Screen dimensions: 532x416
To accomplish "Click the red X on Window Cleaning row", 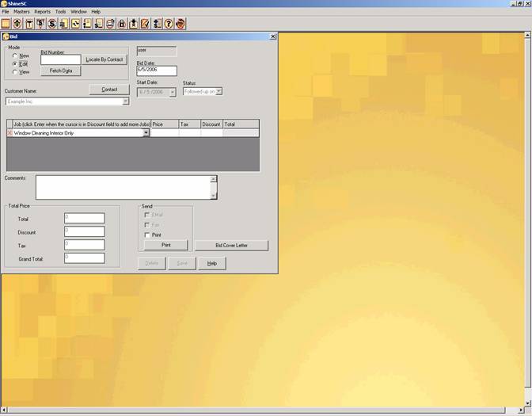I will pyautogui.click(x=9, y=133).
